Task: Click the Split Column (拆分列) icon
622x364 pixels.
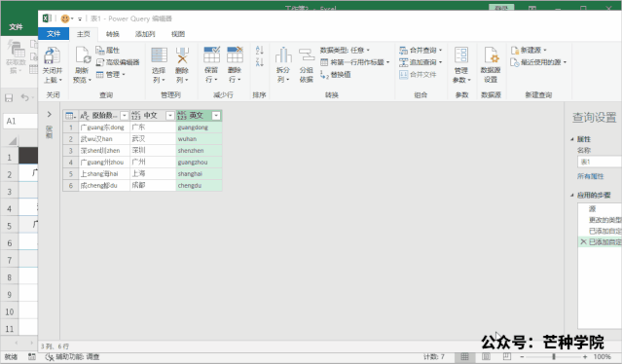Action: coord(283,55)
